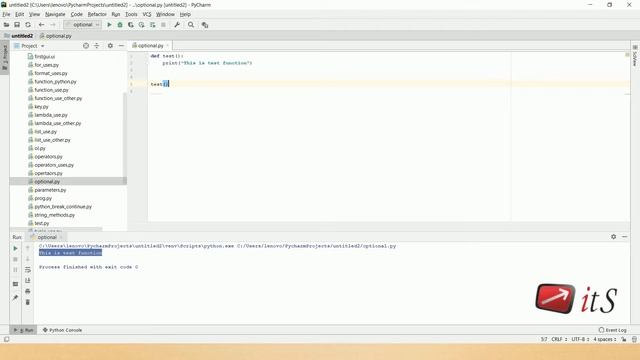Open the UTF-8 encoding selector in status bar
This screenshot has width=640, height=360.
580,339
